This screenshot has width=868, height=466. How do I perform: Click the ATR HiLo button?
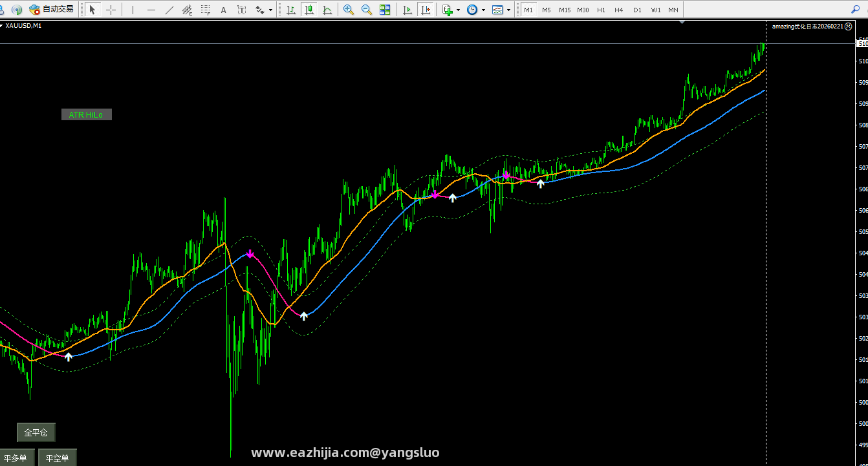pos(86,114)
